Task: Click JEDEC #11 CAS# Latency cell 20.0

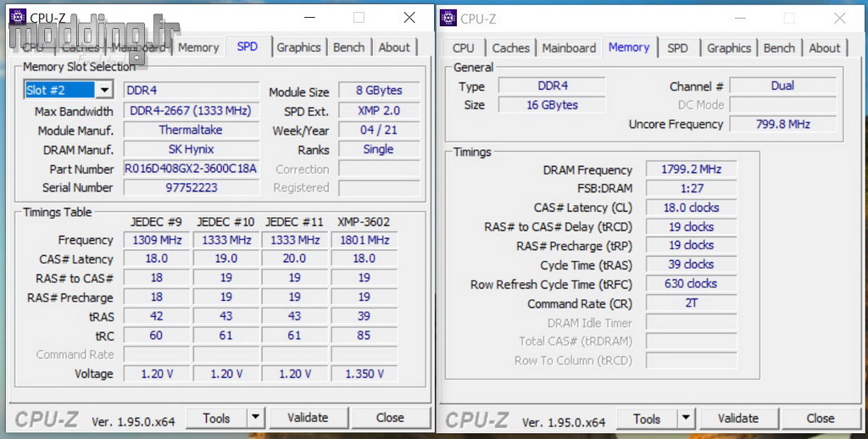Action: click(294, 259)
